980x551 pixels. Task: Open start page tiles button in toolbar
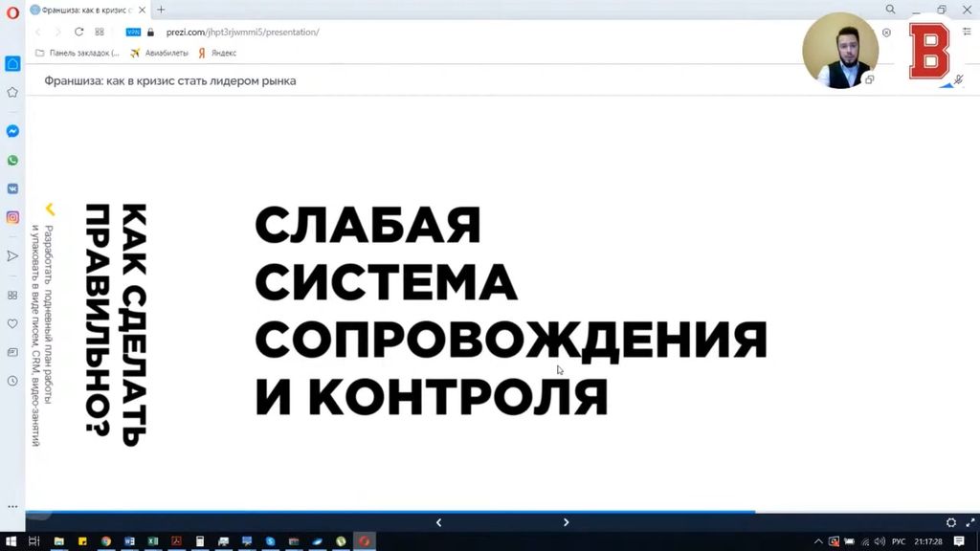click(100, 32)
